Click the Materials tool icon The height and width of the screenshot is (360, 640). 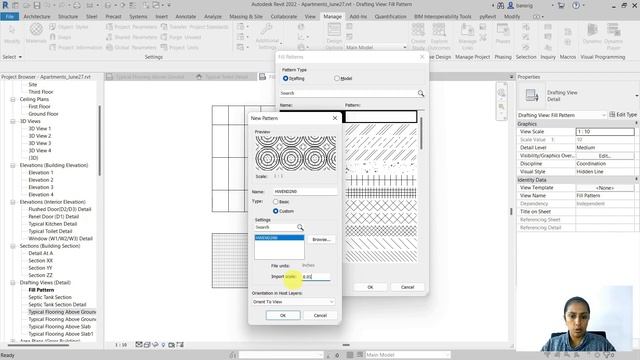[x=36, y=30]
